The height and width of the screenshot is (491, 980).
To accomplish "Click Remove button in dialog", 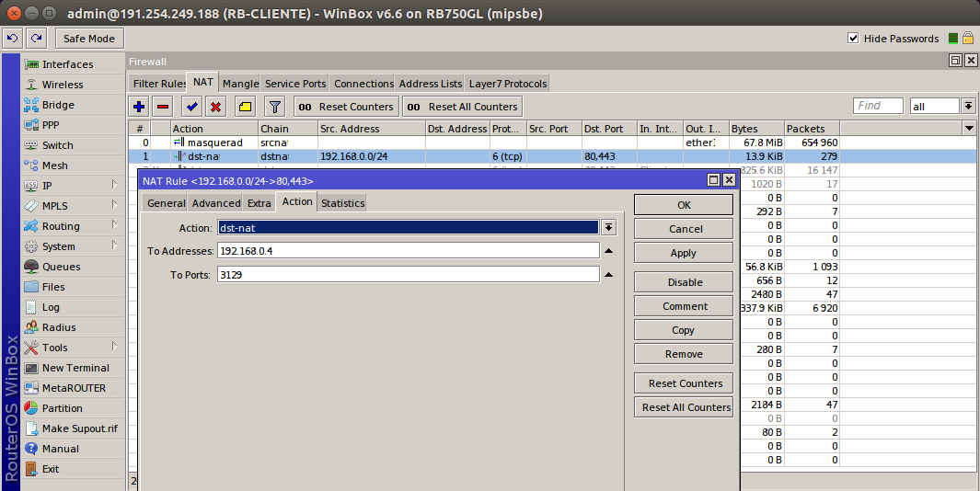I will (x=684, y=354).
